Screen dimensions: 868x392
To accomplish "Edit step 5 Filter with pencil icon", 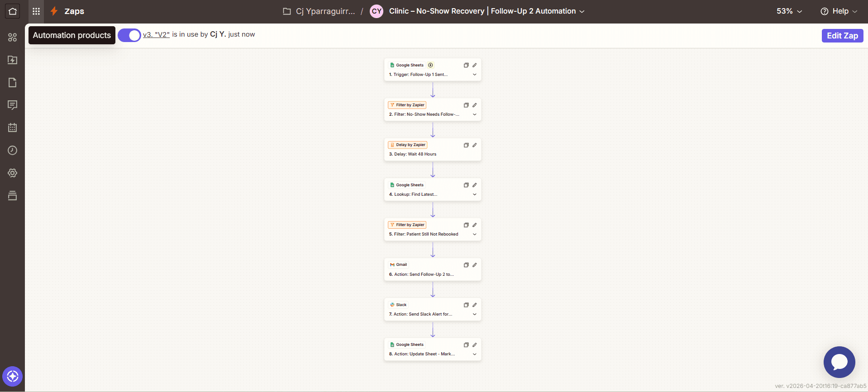I will tap(475, 225).
